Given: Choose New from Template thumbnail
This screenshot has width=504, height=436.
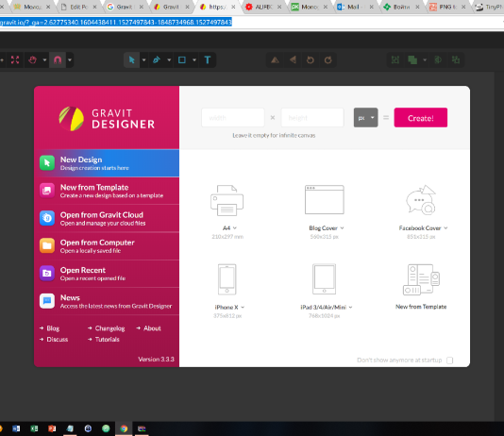Looking at the screenshot, I should [421, 279].
